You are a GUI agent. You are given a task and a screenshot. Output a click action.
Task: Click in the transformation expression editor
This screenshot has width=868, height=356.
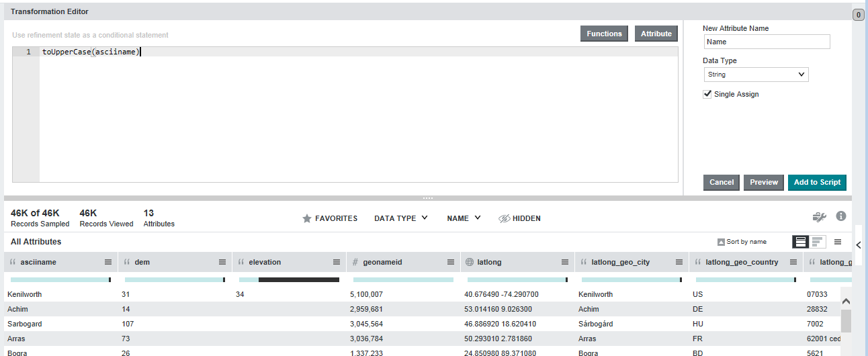click(x=359, y=114)
